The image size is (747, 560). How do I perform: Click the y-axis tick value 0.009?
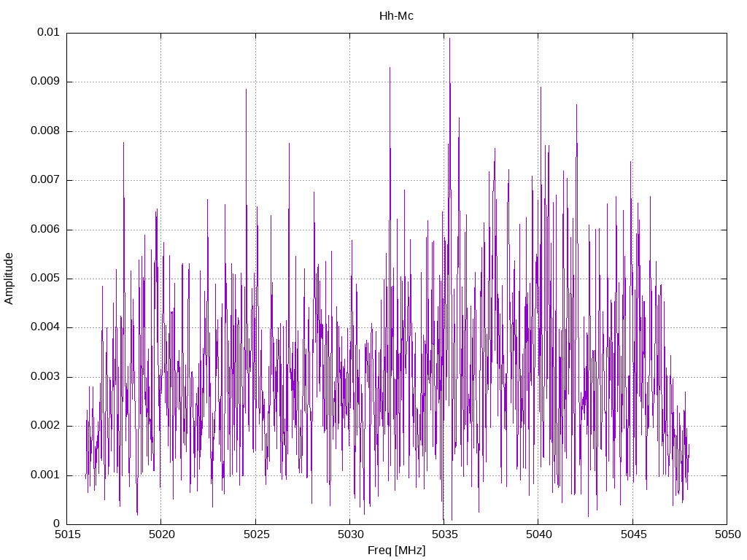pyautogui.click(x=45, y=81)
